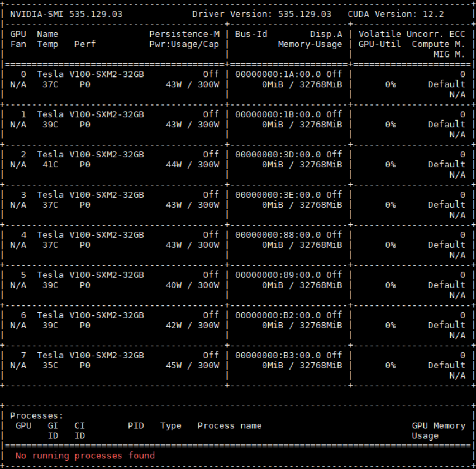Click the Pwr:Usage/Cap column header
The image size is (476, 469).
(x=184, y=44)
